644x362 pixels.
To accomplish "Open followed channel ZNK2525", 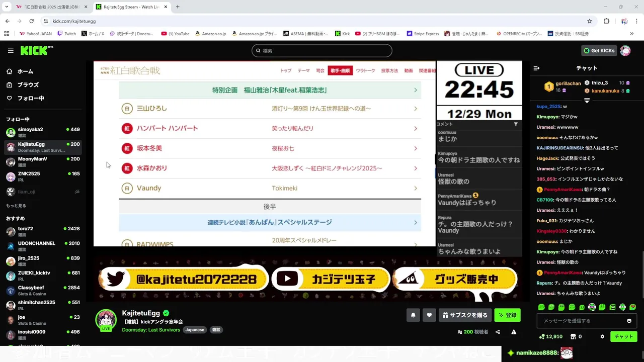I will tap(43, 176).
